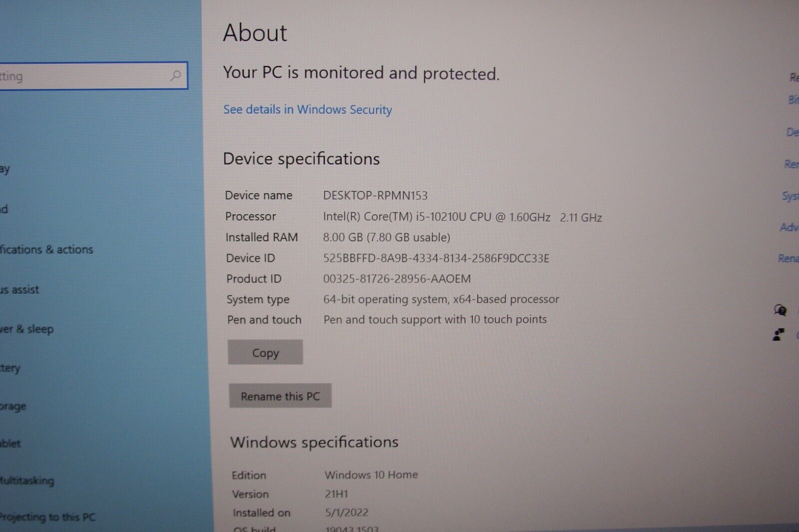Open the Storage settings page
Image resolution: width=799 pixels, height=532 pixels.
click(x=13, y=406)
